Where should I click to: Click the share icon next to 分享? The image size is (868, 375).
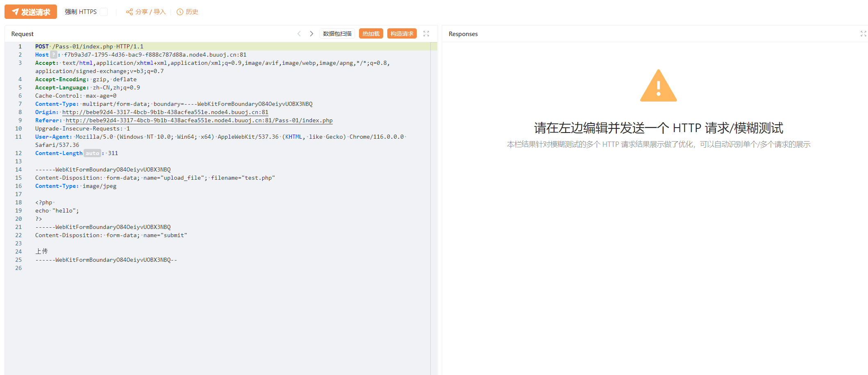tap(130, 12)
